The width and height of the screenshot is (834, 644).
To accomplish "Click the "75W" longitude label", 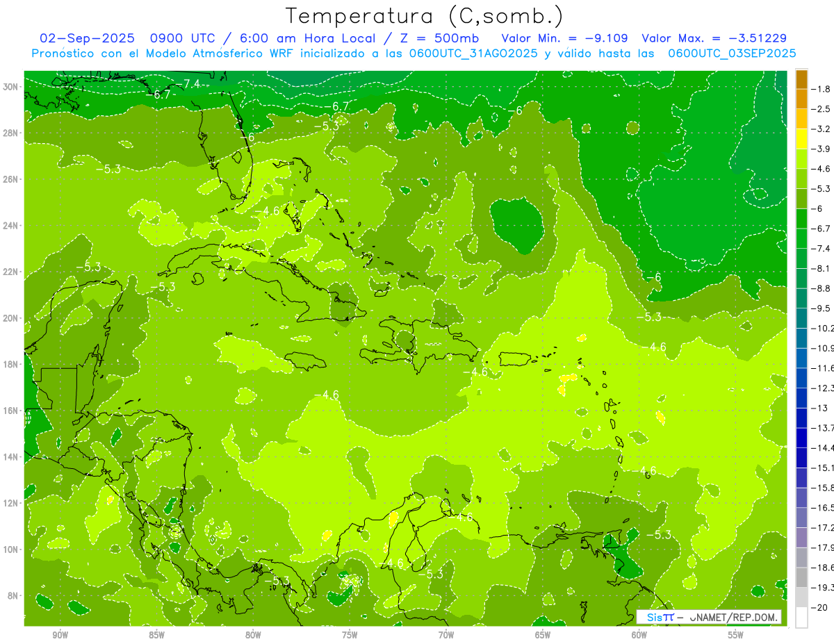I will point(350,635).
